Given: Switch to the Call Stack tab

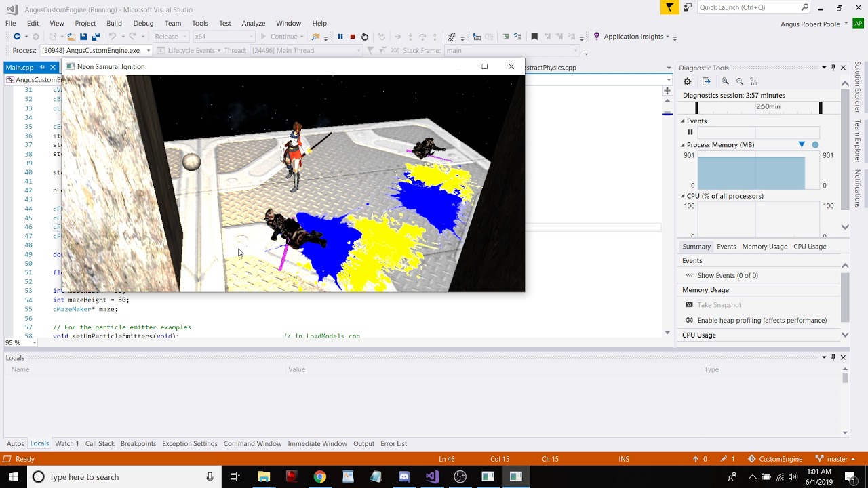Looking at the screenshot, I should pyautogui.click(x=100, y=443).
